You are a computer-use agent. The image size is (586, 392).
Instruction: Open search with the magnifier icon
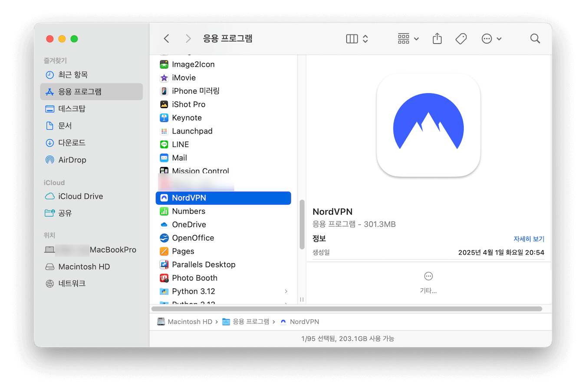(x=535, y=39)
